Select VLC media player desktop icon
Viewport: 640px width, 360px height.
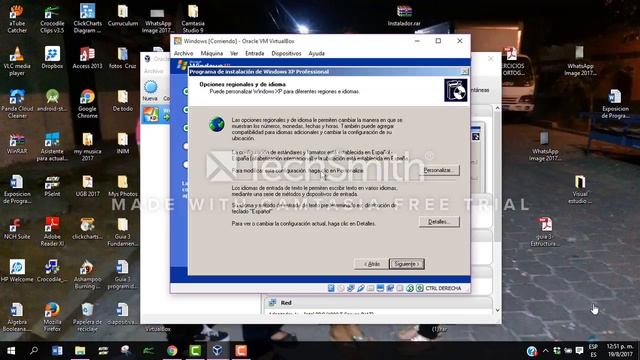17,61
